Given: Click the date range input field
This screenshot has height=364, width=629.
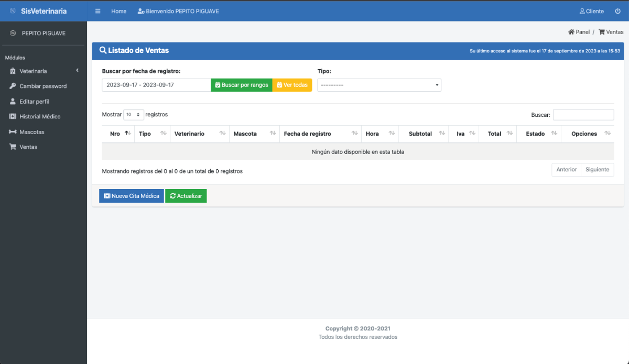Looking at the screenshot, I should coord(156,85).
